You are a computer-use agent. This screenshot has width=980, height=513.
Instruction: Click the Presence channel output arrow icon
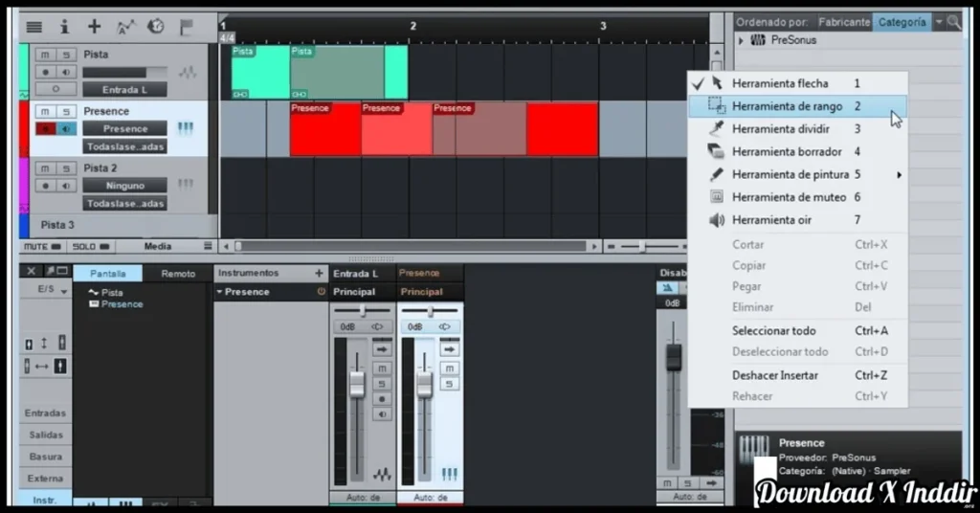450,349
